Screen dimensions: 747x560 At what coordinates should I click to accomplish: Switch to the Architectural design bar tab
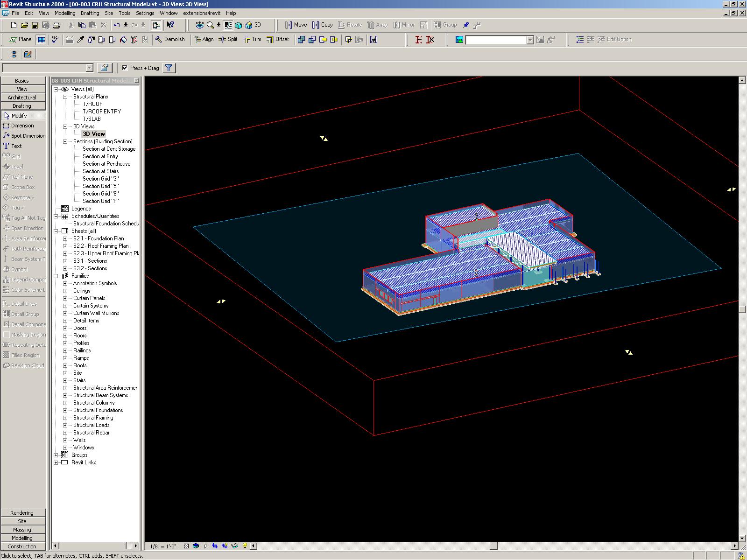22,98
